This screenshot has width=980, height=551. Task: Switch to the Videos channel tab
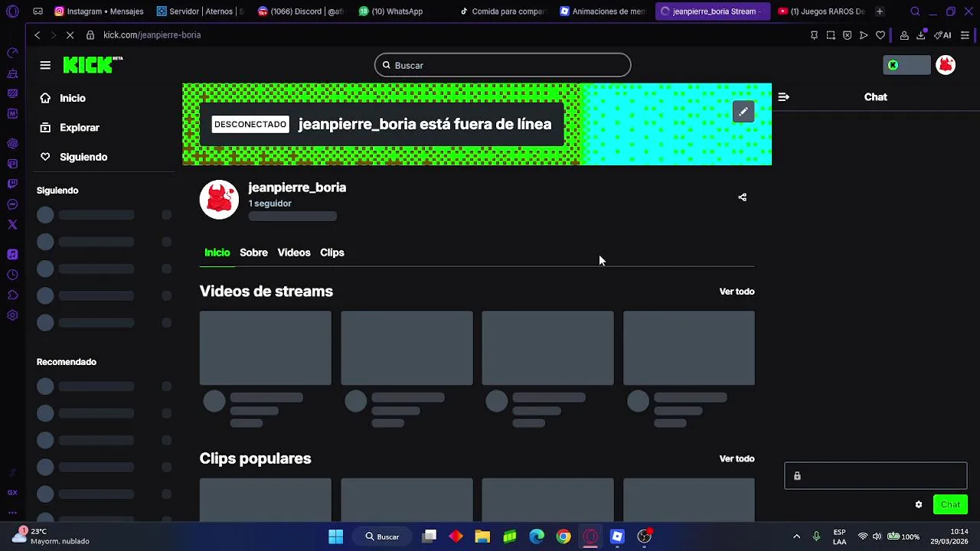tap(294, 253)
